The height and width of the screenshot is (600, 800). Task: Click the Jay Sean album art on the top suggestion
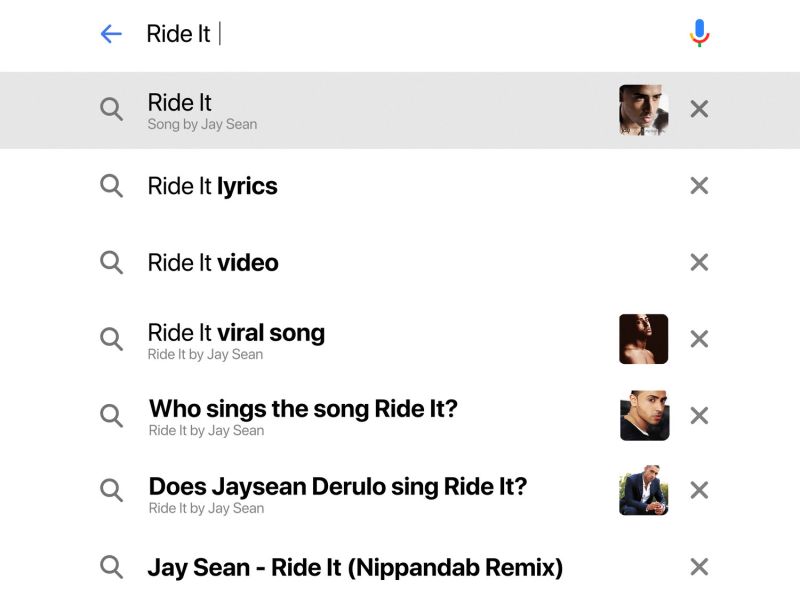point(643,110)
